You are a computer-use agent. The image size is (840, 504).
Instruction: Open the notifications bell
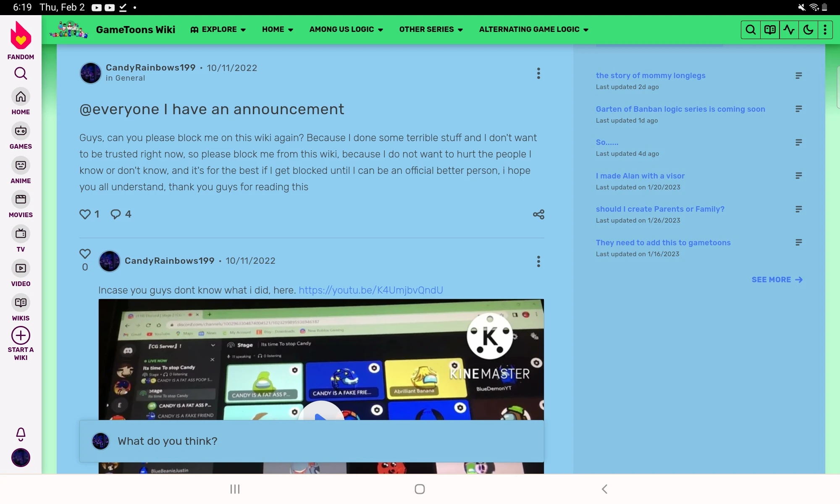(20, 434)
